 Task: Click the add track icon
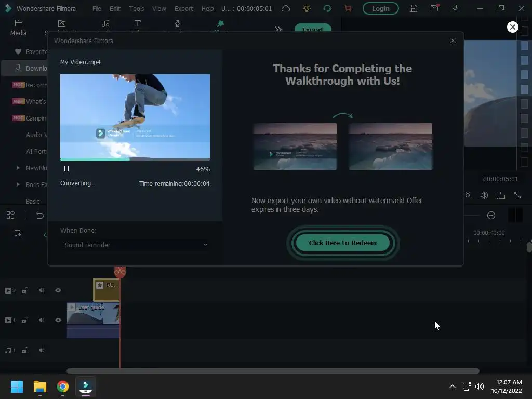coord(18,234)
